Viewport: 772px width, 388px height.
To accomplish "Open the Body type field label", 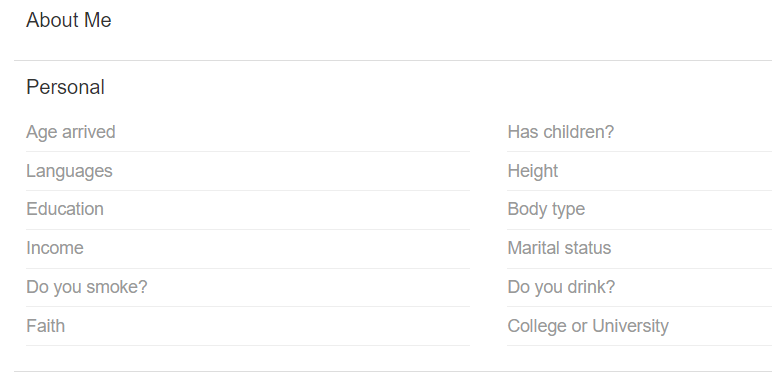I will [547, 209].
